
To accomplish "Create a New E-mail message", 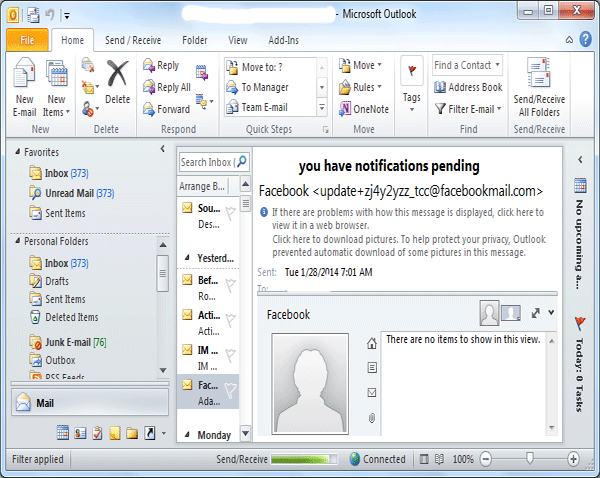I will (x=24, y=87).
